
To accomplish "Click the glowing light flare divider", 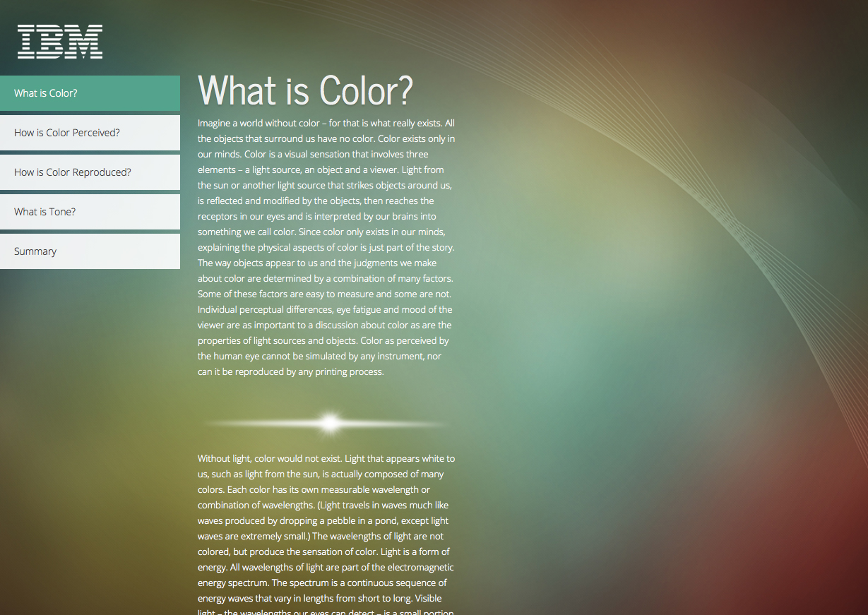I will [x=328, y=423].
